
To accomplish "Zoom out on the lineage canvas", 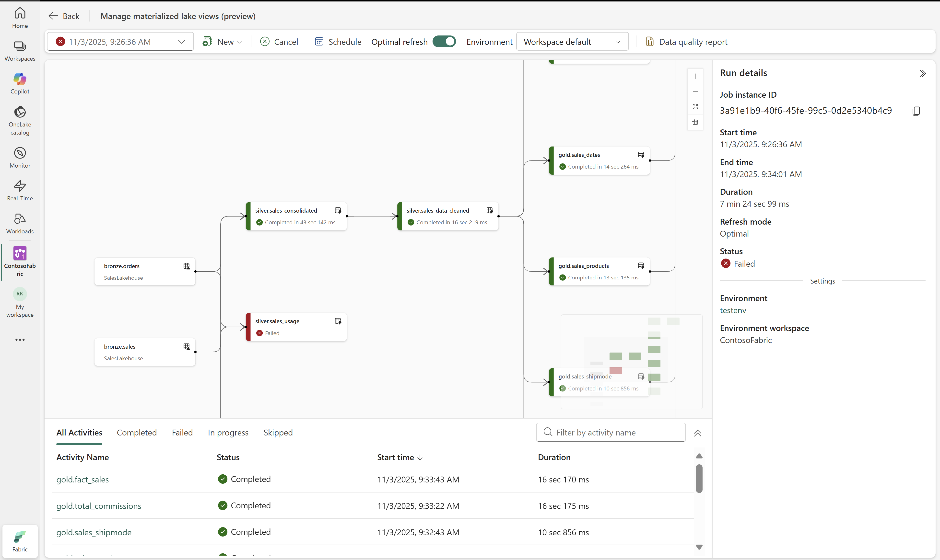I will coord(695,92).
